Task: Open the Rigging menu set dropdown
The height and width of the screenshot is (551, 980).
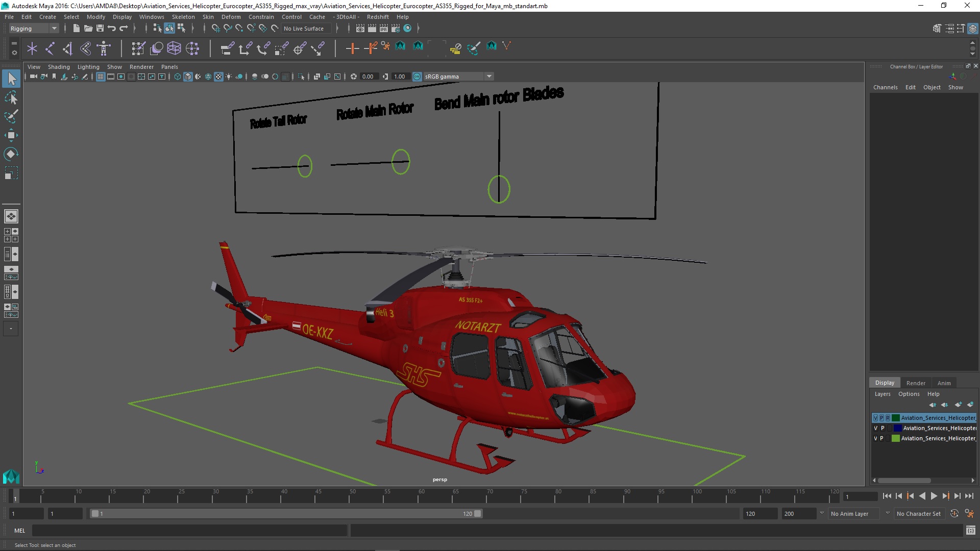Action: point(34,29)
